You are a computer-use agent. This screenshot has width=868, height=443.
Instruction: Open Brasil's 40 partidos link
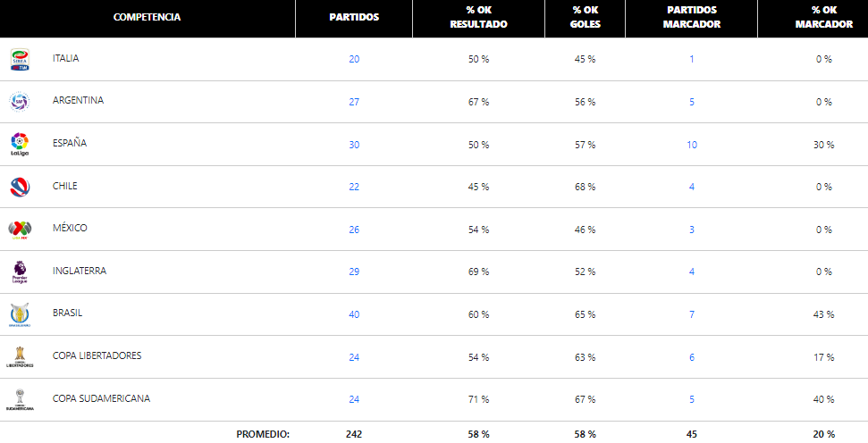pyautogui.click(x=354, y=314)
